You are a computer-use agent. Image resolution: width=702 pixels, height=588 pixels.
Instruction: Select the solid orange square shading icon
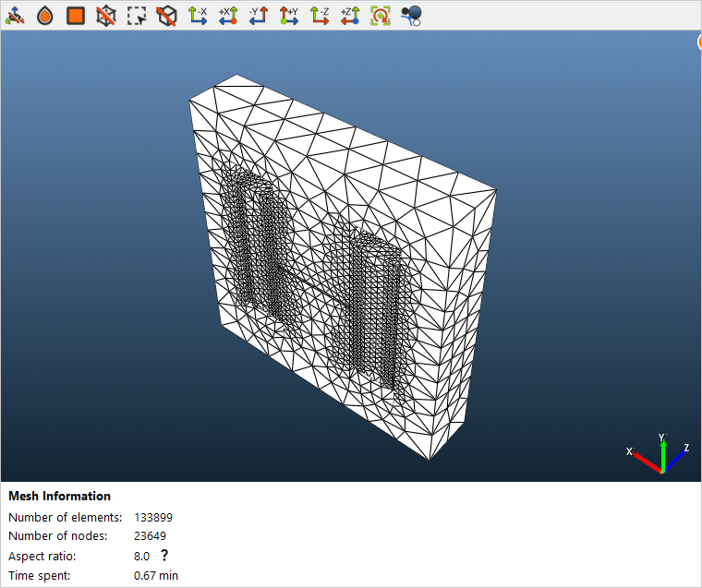point(76,16)
